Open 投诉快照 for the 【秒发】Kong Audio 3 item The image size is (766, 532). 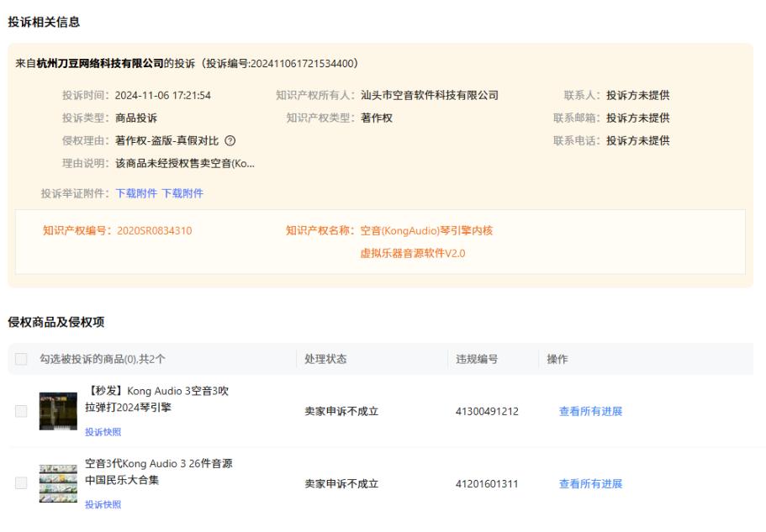pos(103,432)
